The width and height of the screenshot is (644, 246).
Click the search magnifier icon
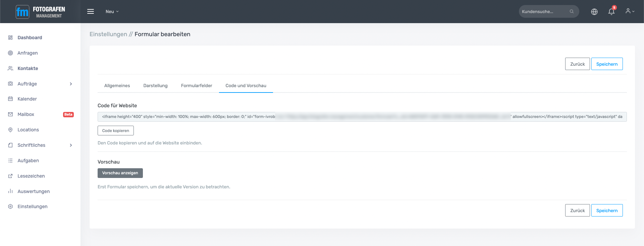(572, 11)
